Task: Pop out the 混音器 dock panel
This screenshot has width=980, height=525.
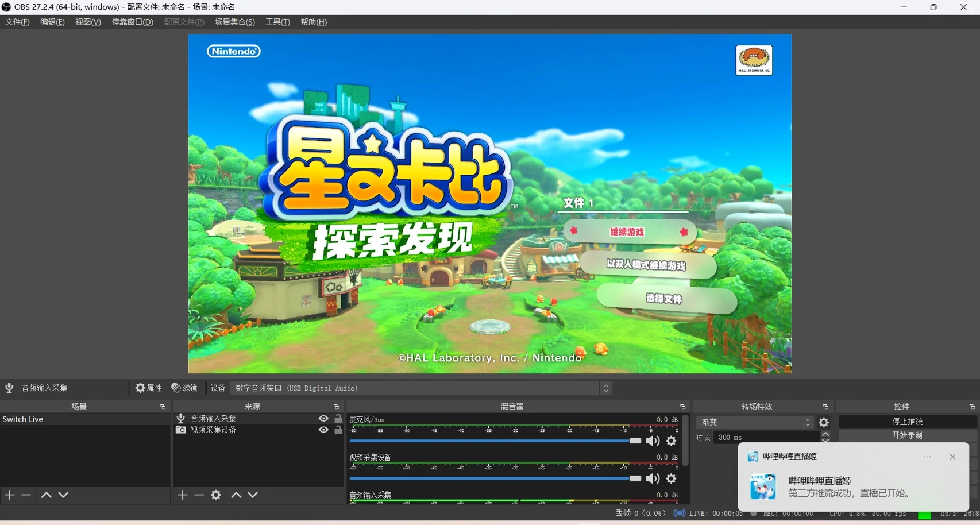Action: pos(682,407)
